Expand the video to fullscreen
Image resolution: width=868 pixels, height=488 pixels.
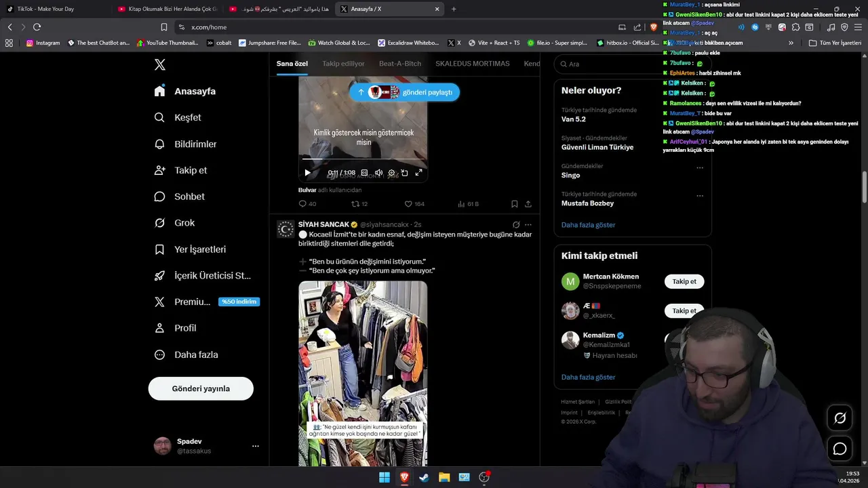coord(418,173)
